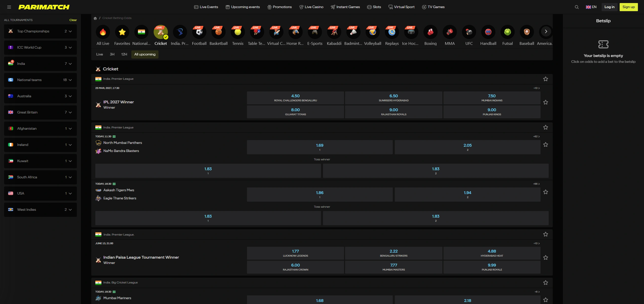Click the Sign up button

click(x=629, y=7)
